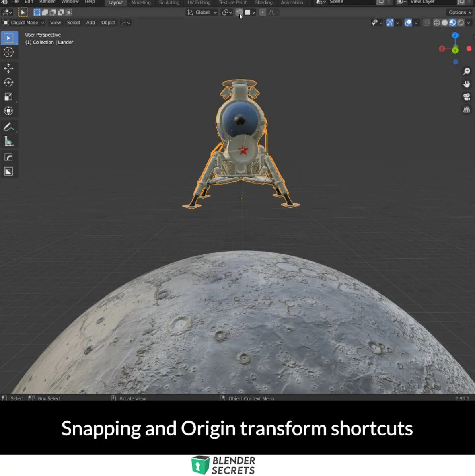The image size is (475, 476).
Task: Switch to Wireframe viewport shading
Action: pyautogui.click(x=437, y=23)
